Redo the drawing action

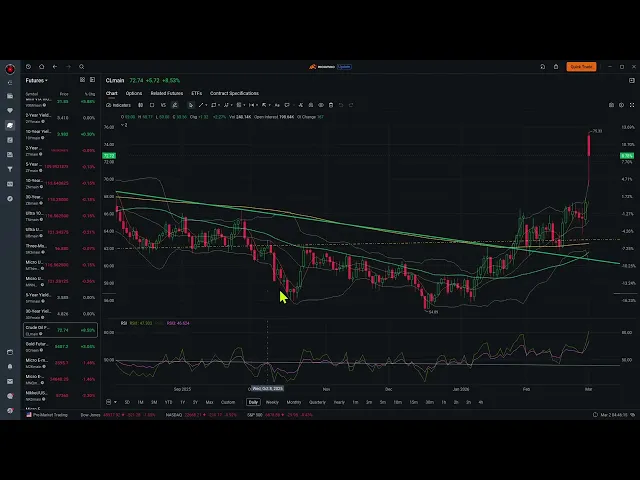pos(351,105)
